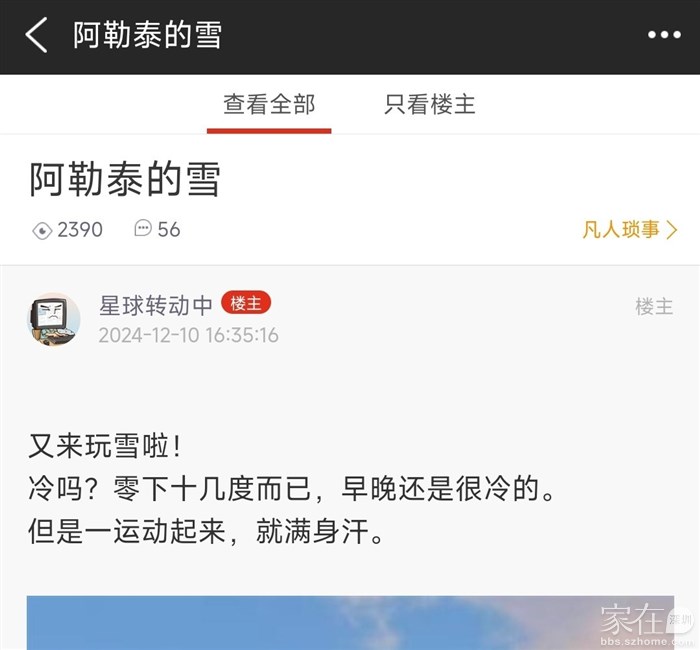Open the 凡人琐事 category link
Viewport: 700px width, 650px height.
click(x=621, y=229)
